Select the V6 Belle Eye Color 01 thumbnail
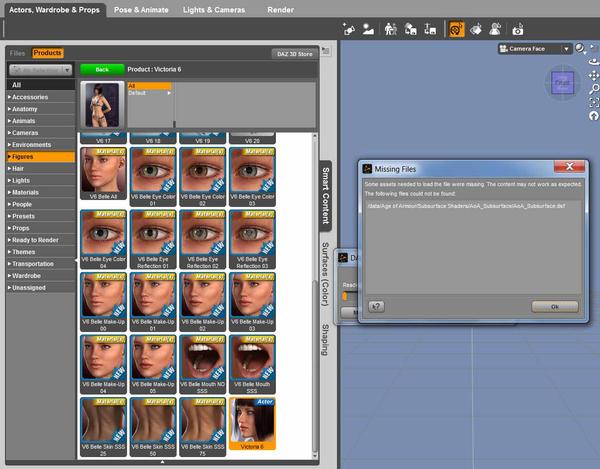 [x=153, y=177]
